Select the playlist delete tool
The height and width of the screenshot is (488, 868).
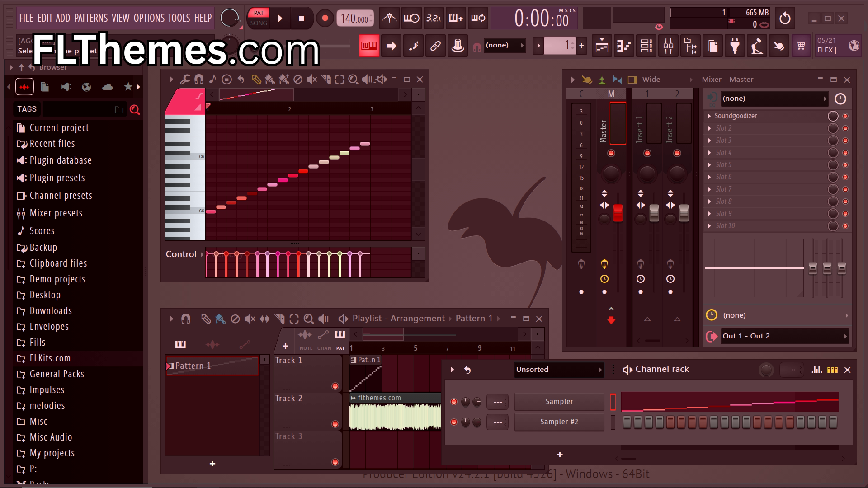click(235, 319)
